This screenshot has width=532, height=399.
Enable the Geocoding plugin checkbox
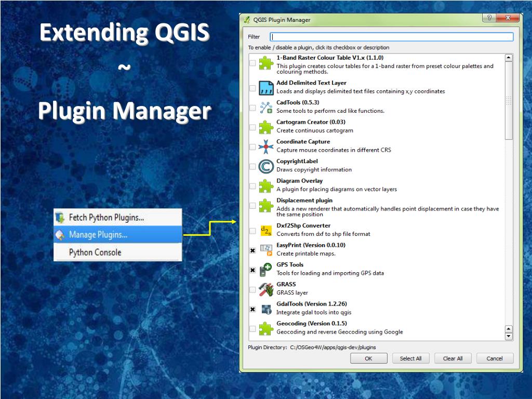click(x=252, y=329)
